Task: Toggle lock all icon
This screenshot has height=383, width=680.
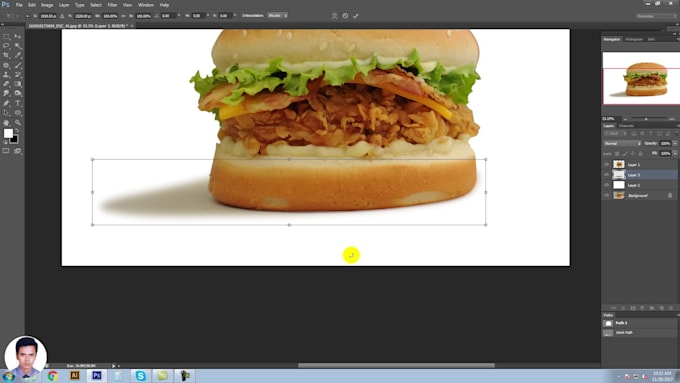Action: click(x=641, y=154)
